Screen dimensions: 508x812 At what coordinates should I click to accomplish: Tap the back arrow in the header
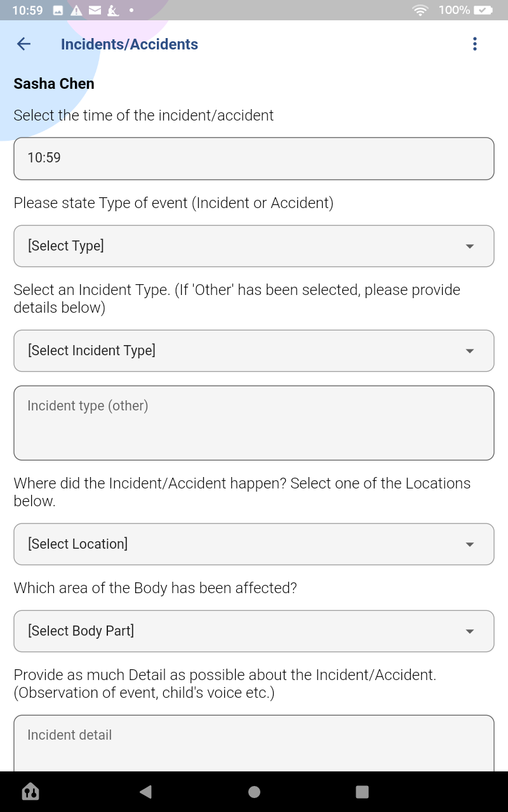[x=23, y=44]
